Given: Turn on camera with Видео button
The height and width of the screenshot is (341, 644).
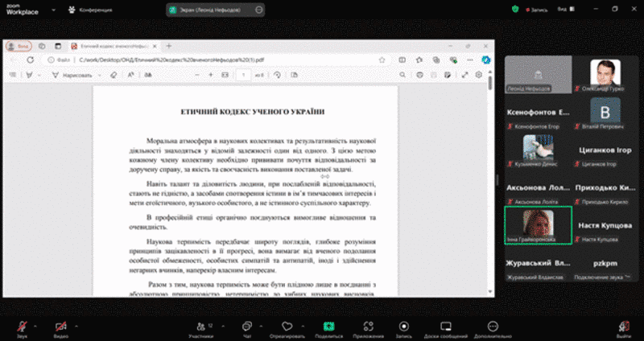Looking at the screenshot, I should 61,330.
